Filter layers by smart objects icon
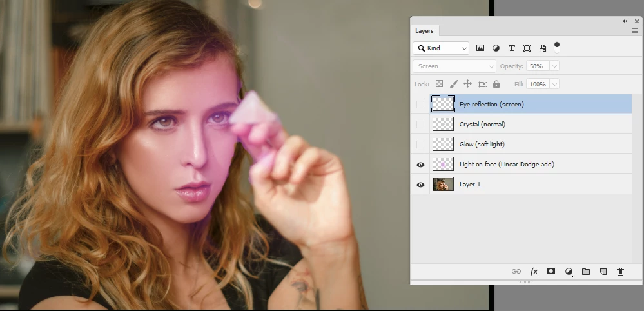Image resolution: width=644 pixels, height=311 pixels. pos(543,48)
